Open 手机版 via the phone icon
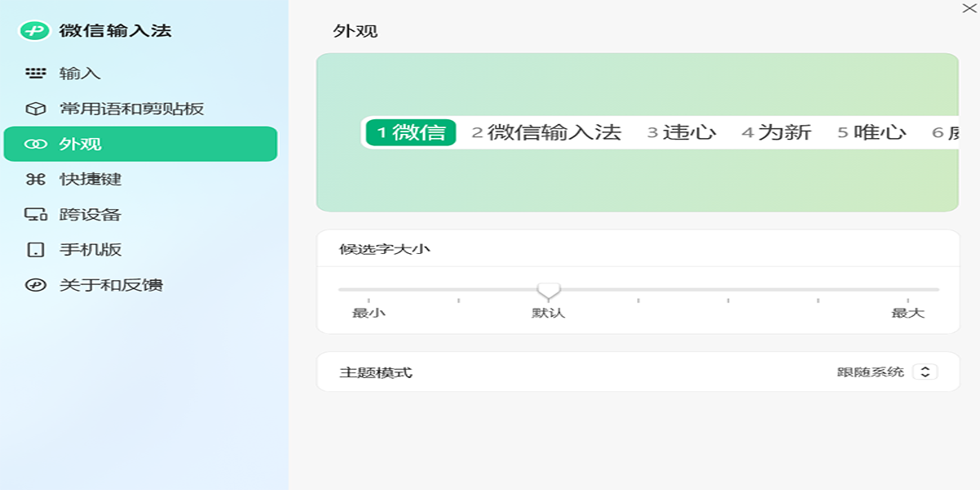980x490 pixels. click(x=33, y=250)
